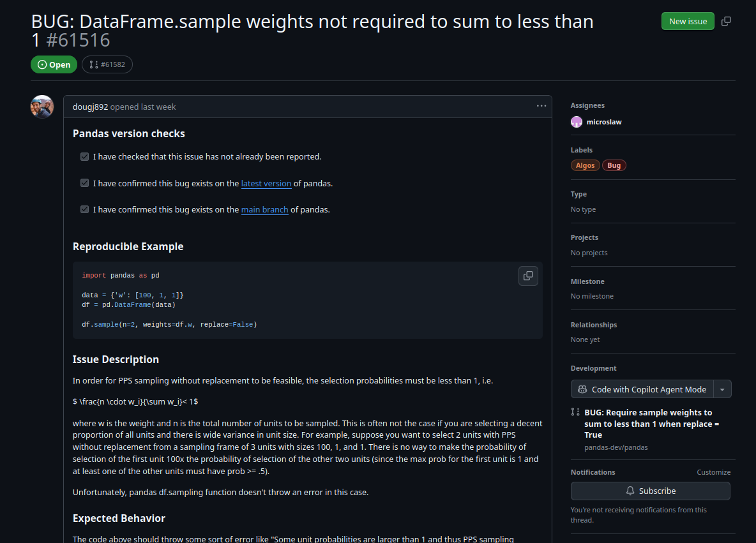This screenshot has width=756, height=543.
Task: Open the 'latest version' link
Action: [x=266, y=183]
